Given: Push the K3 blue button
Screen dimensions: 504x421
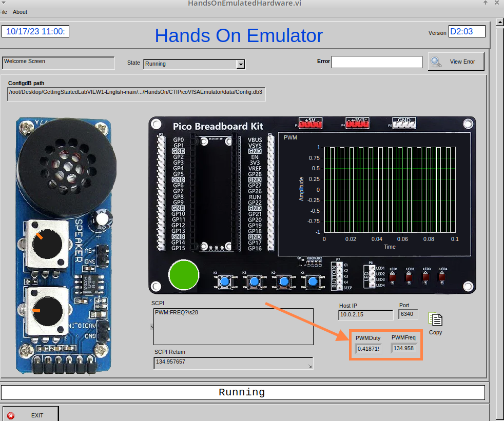Looking at the screenshot, I should click(254, 282).
